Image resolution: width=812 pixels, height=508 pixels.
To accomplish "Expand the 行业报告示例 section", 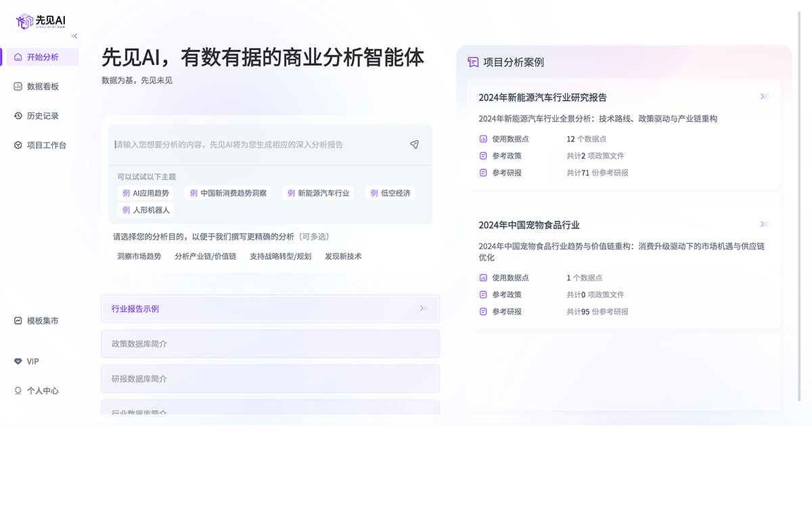I will coord(270,309).
